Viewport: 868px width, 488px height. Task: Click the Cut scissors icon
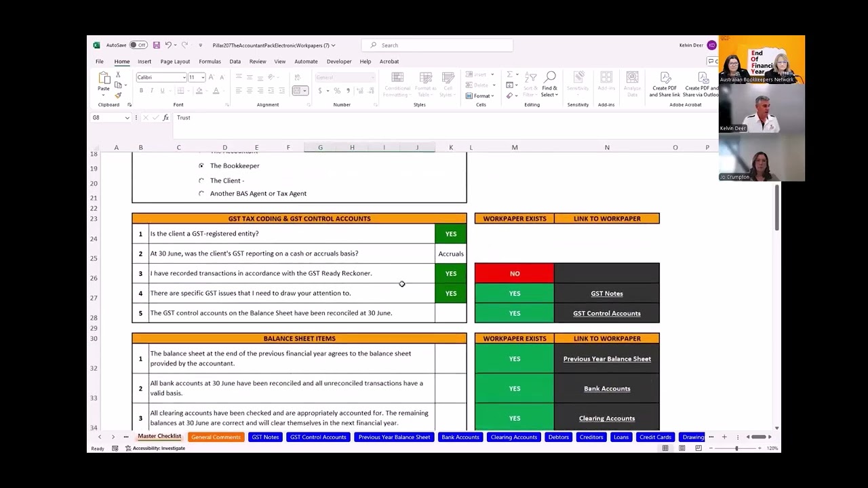pyautogui.click(x=118, y=75)
